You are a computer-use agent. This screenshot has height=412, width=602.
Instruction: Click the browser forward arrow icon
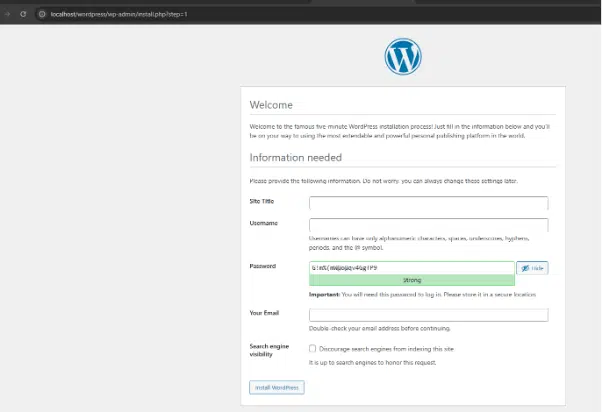[x=7, y=14]
